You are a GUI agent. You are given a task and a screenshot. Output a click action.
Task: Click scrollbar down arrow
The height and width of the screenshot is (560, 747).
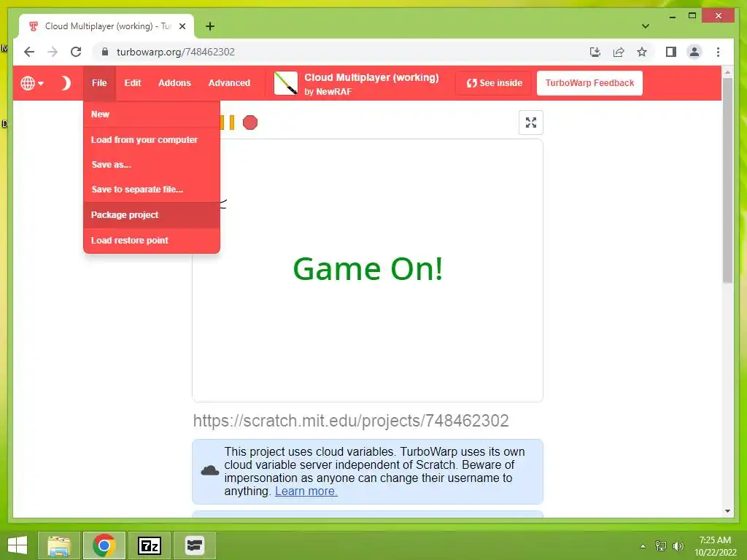pyautogui.click(x=727, y=511)
